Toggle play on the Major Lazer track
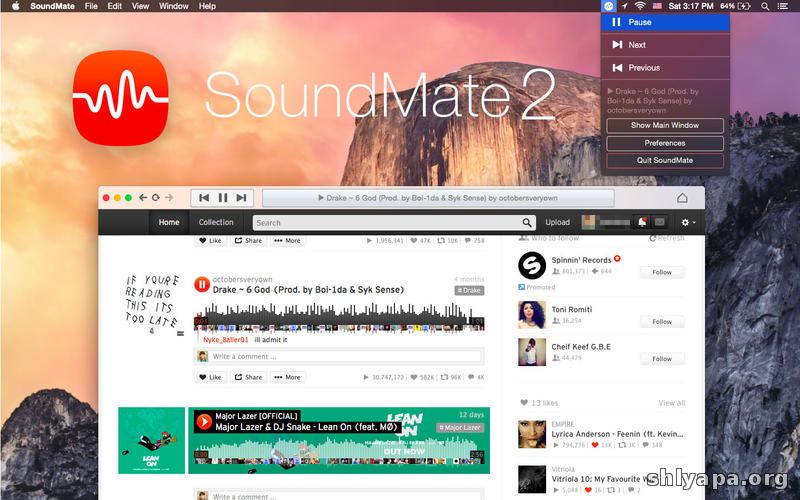This screenshot has width=800, height=500. [203, 422]
